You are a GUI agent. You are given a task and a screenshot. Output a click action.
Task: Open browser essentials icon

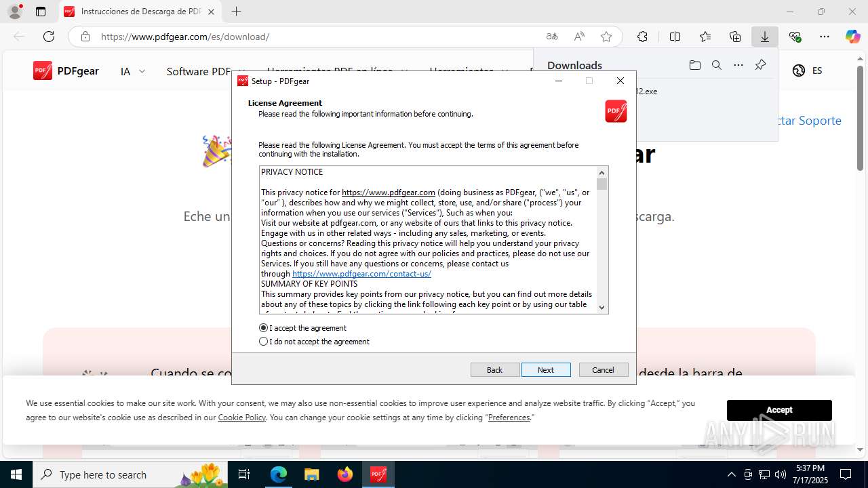(x=795, y=37)
